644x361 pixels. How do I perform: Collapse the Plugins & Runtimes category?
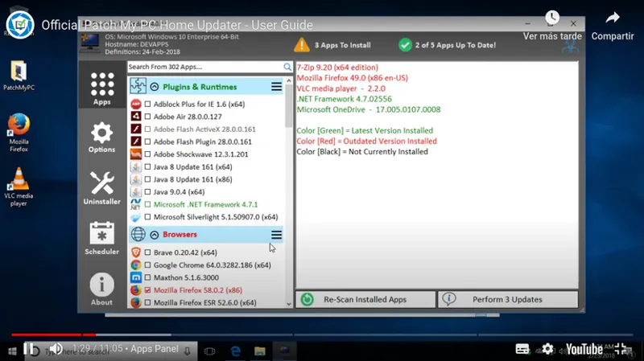pyautogui.click(x=155, y=87)
